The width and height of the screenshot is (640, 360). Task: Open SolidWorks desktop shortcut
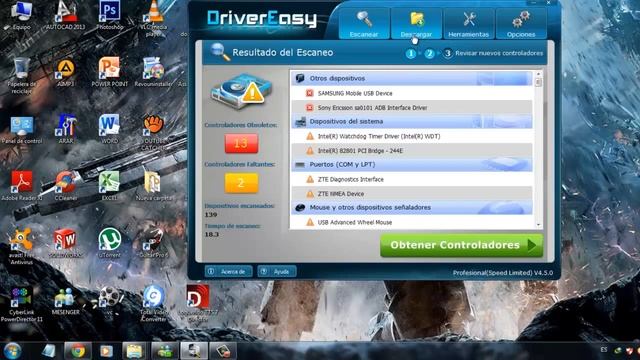[x=66, y=243]
